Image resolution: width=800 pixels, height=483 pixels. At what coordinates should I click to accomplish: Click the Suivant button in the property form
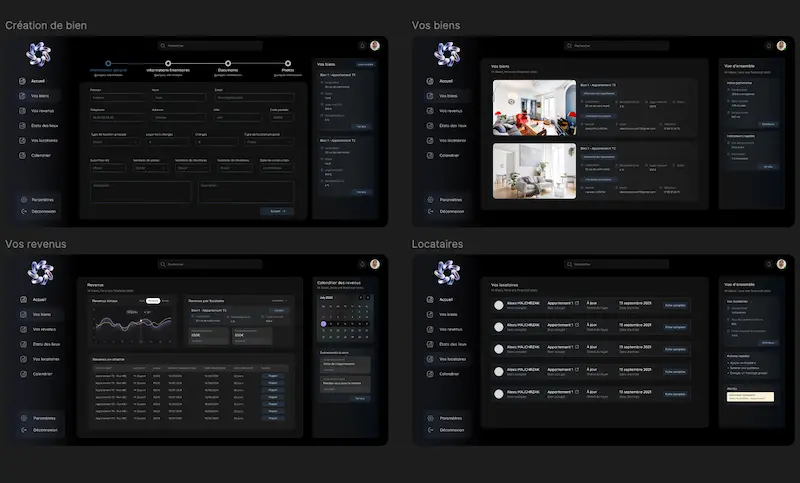[277, 211]
